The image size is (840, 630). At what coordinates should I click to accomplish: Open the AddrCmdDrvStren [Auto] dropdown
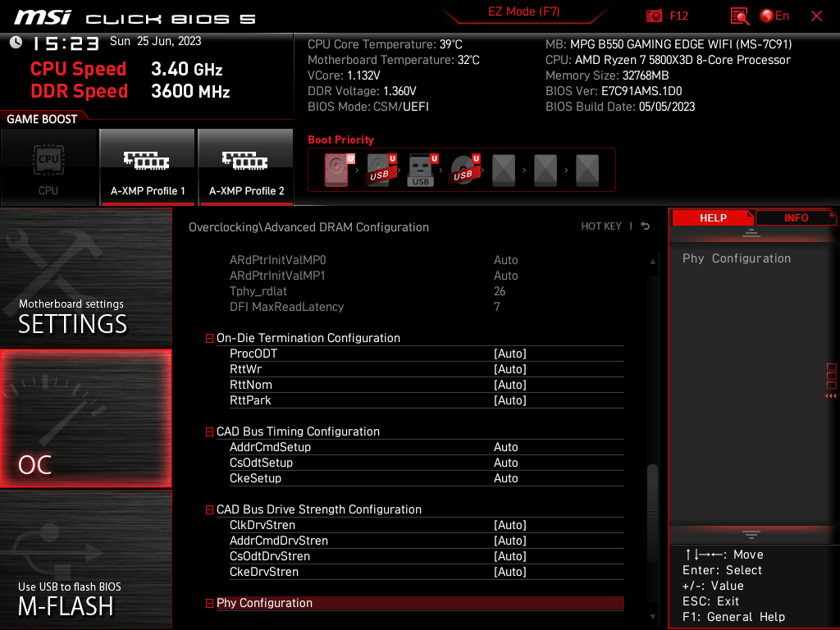(510, 541)
